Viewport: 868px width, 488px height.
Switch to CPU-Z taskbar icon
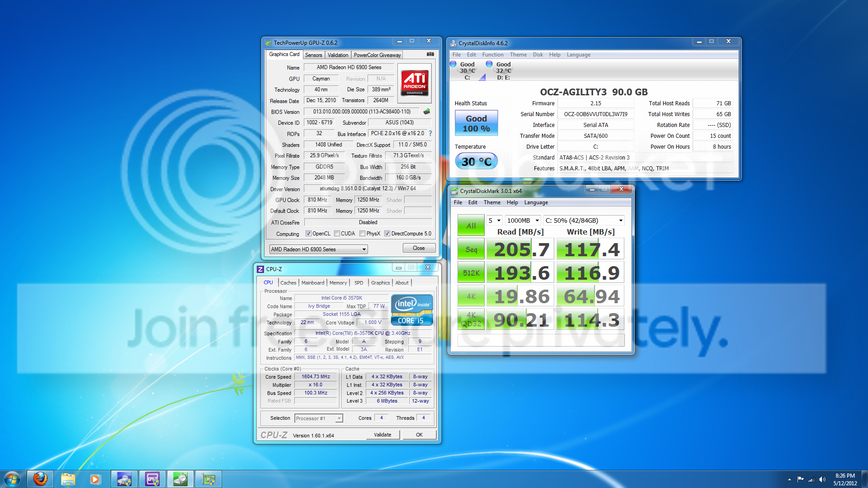[152, 479]
